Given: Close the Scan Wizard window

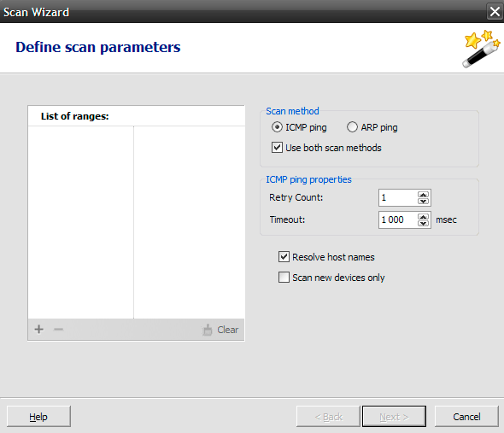Looking at the screenshot, I should coord(495,12).
